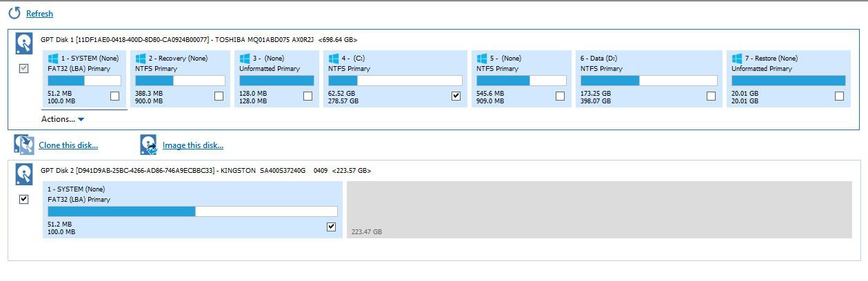Check the 7 - Restore partition checkbox
This screenshot has height=281, width=868.
pyautogui.click(x=839, y=96)
